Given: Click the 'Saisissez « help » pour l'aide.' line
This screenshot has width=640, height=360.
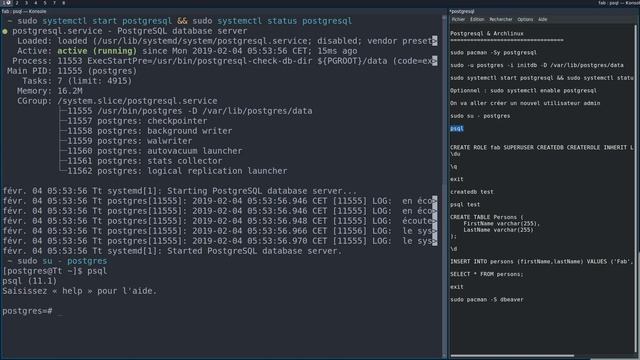Looking at the screenshot, I should 80,291.
